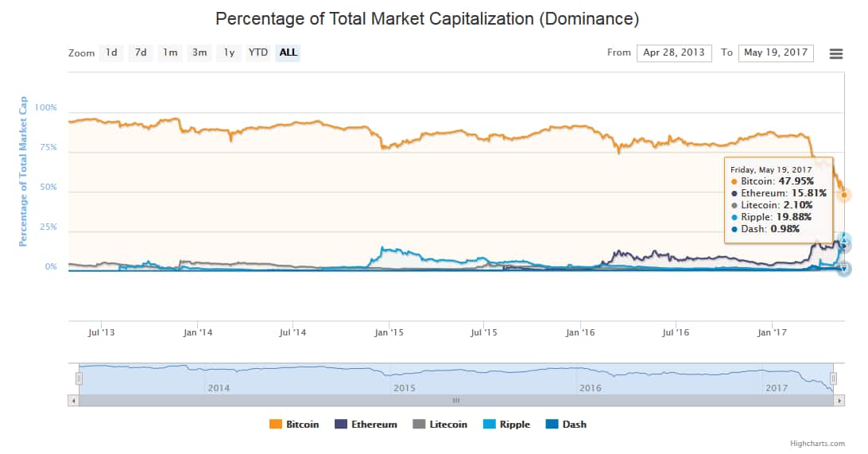The height and width of the screenshot is (454, 868).
Task: Edit the To date field
Action: 776,53
